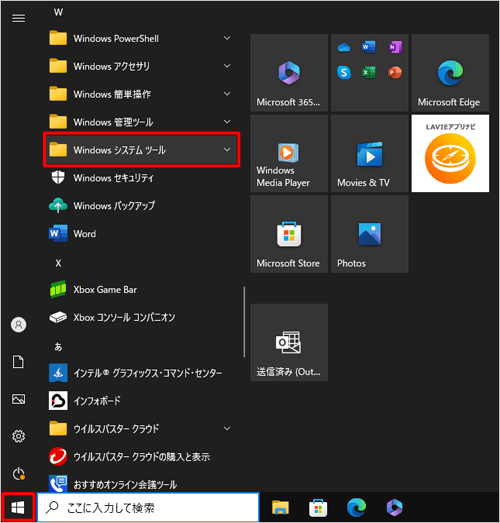Expand the Windows システム ツール folder chevron
Screen dimensions: 500x523
(x=227, y=149)
